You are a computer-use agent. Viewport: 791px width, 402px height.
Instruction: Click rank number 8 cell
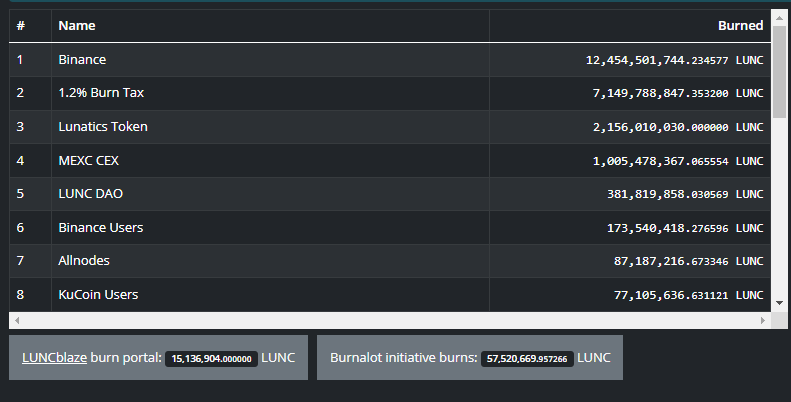point(30,295)
